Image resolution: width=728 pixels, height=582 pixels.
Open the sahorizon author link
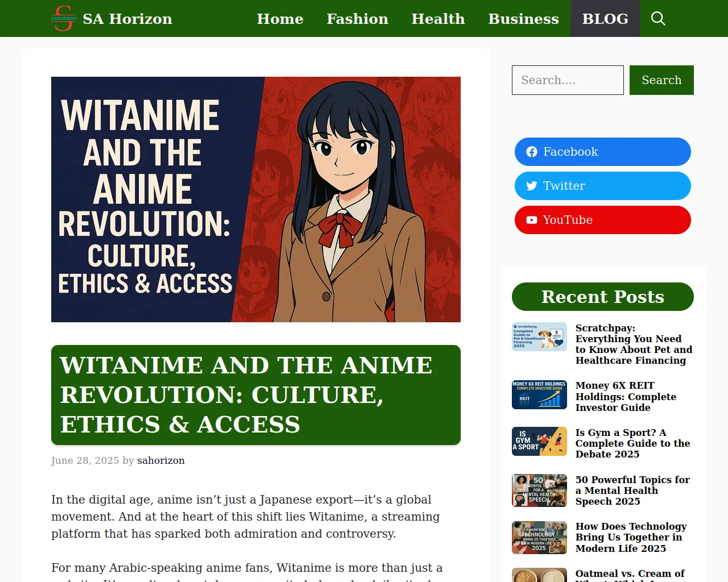click(x=161, y=460)
